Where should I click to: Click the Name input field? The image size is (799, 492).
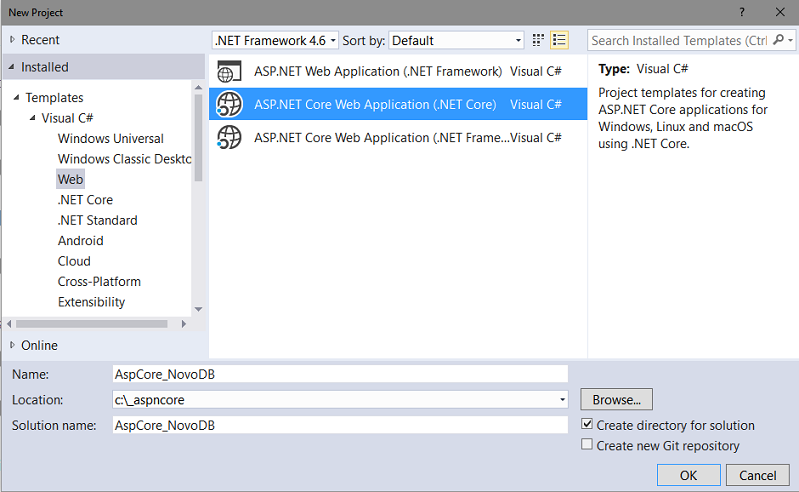point(340,374)
